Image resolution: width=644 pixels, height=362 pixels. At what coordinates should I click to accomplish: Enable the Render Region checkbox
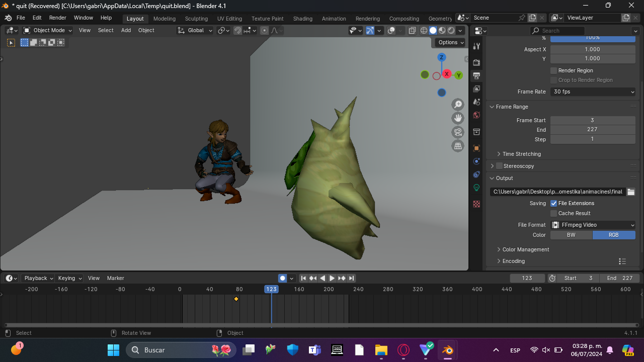click(554, 70)
